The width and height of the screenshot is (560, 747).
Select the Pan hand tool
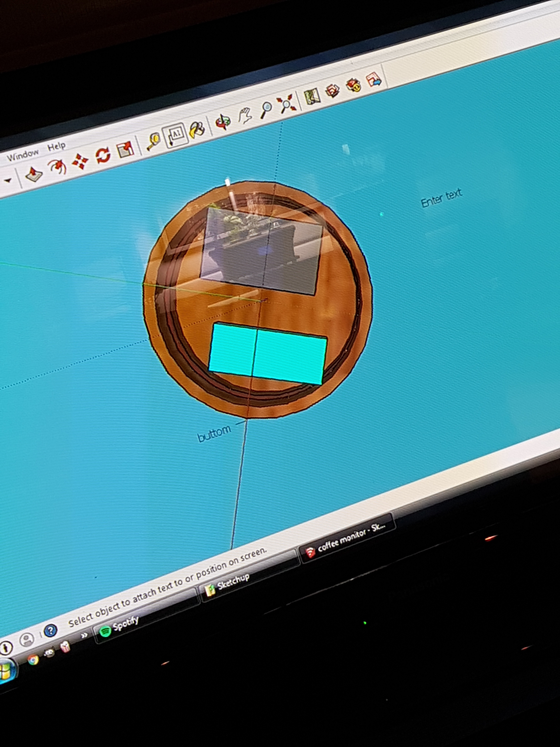(x=245, y=115)
